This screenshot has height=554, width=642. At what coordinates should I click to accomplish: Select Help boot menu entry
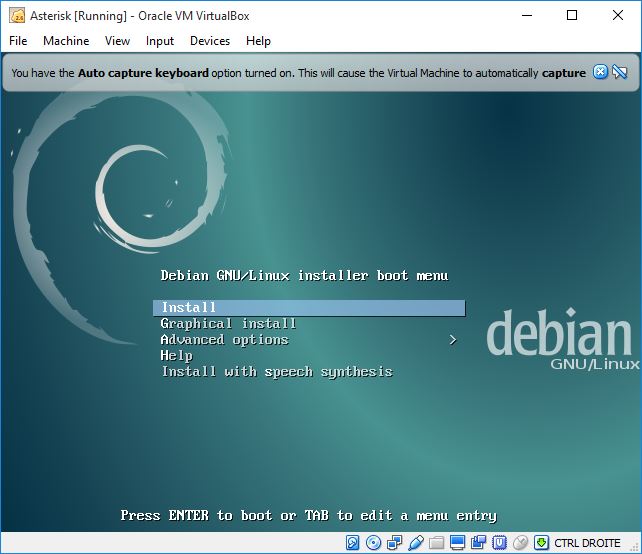click(x=176, y=356)
